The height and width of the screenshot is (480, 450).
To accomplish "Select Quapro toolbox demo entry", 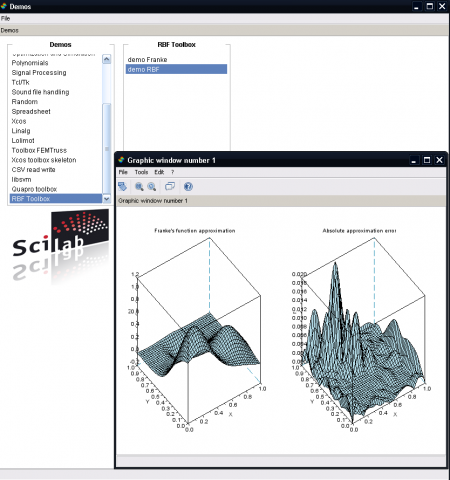I will point(56,189).
